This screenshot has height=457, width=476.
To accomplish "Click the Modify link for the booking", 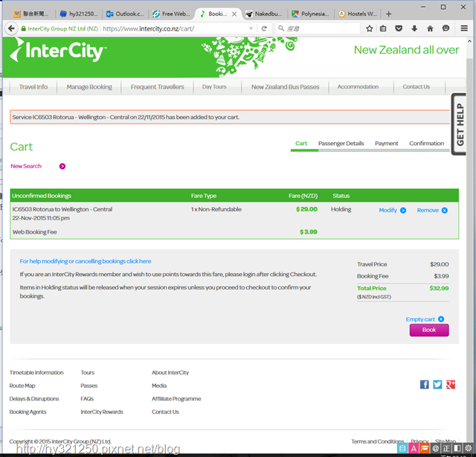I will pyautogui.click(x=387, y=211).
